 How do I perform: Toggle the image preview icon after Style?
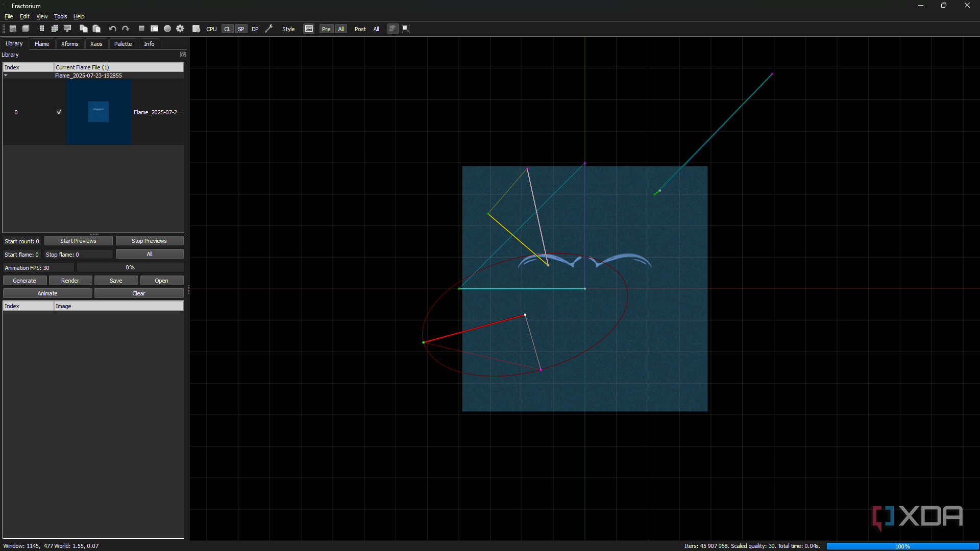[x=309, y=29]
